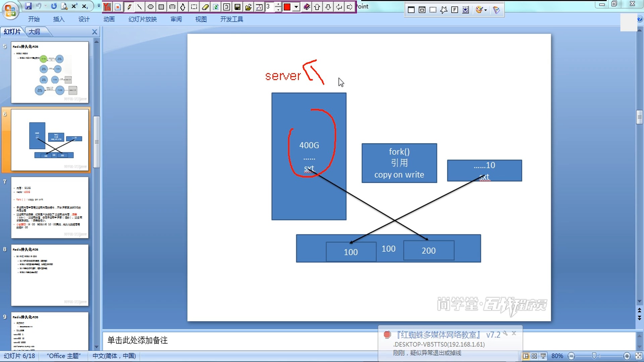Select the pen nib drawing tool
Viewport: 644px width, 362px height.
tap(183, 7)
